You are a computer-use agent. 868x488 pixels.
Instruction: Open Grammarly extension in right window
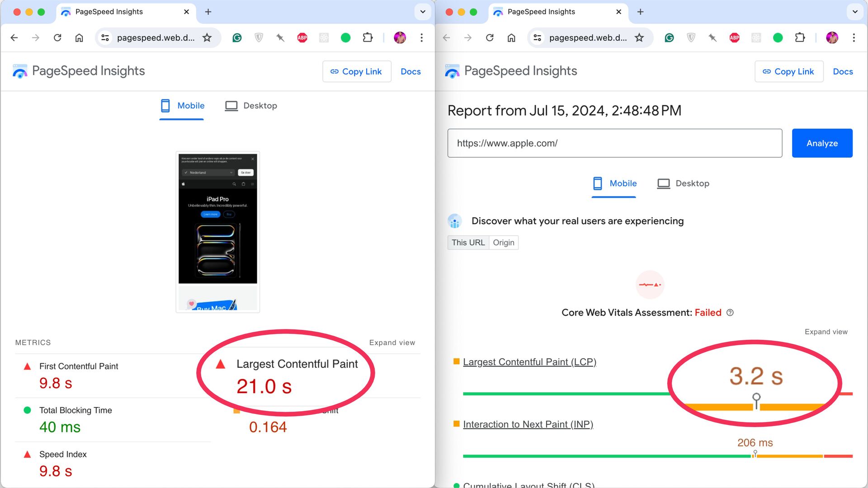[x=669, y=38]
